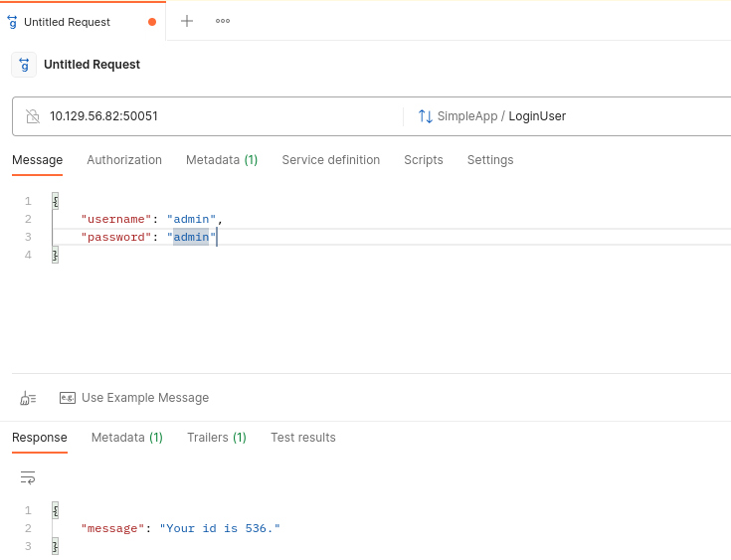The width and height of the screenshot is (731, 560).
Task: Toggle the TLS lock icon in URL bar
Action: point(33,116)
